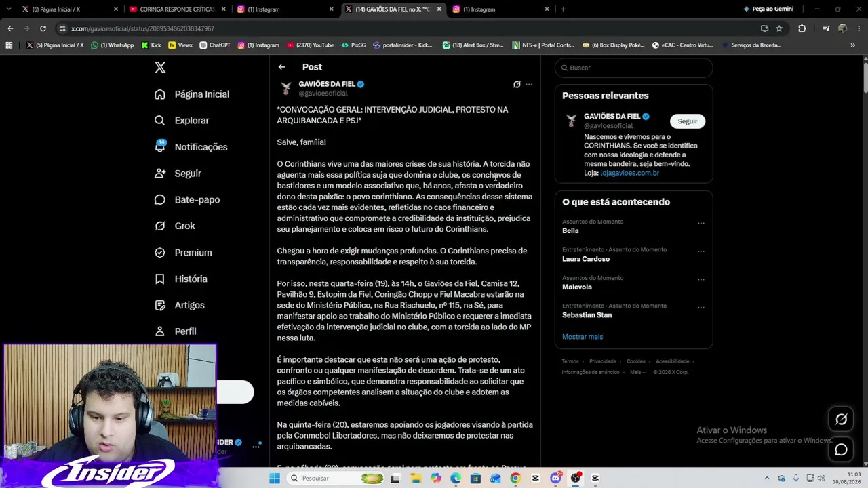Open História in the sidebar

click(x=180, y=279)
